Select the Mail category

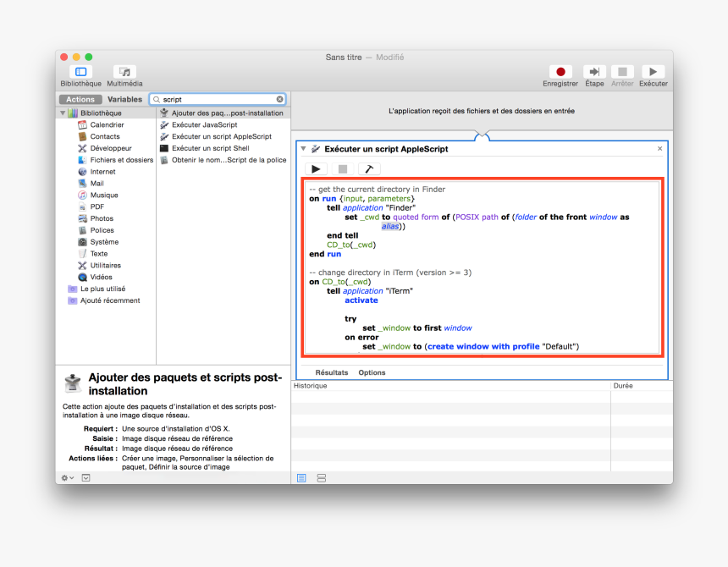tap(97, 184)
